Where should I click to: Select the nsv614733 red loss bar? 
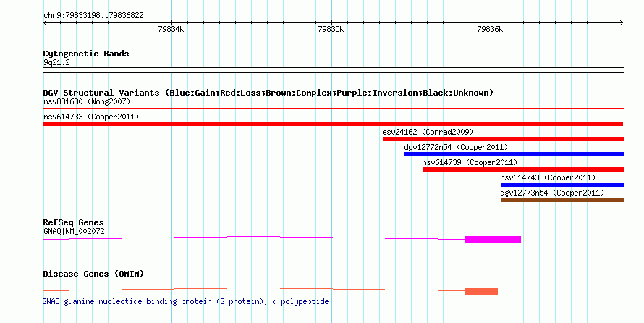pos(333,124)
